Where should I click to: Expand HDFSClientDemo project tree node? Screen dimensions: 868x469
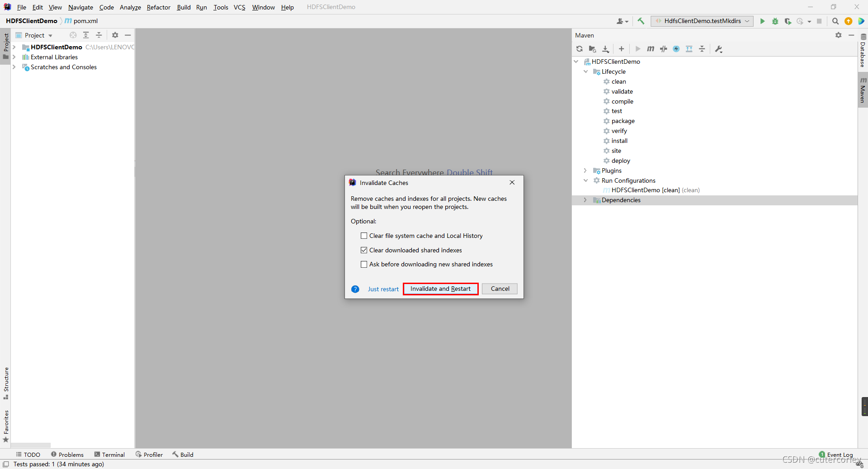pos(14,47)
